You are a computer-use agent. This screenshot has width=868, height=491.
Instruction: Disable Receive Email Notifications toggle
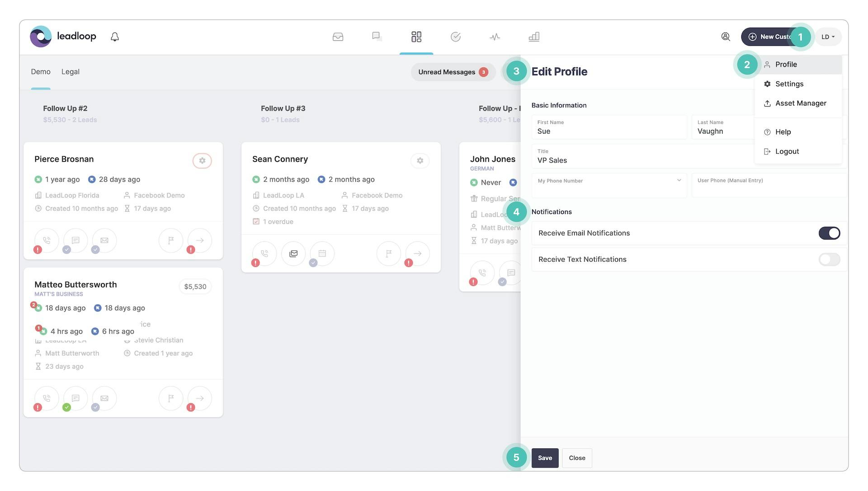829,233
